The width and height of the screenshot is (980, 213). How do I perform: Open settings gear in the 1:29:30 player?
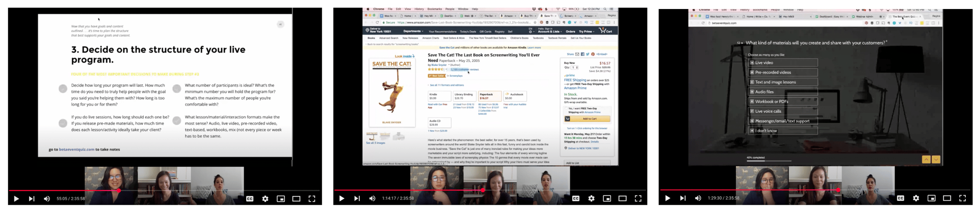click(916, 198)
